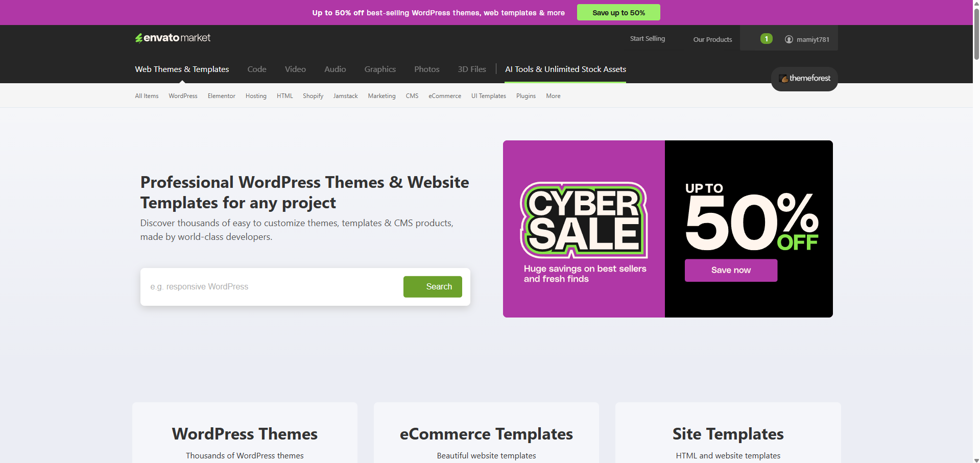
Task: Open the Plugins submenu item
Action: [x=526, y=96]
